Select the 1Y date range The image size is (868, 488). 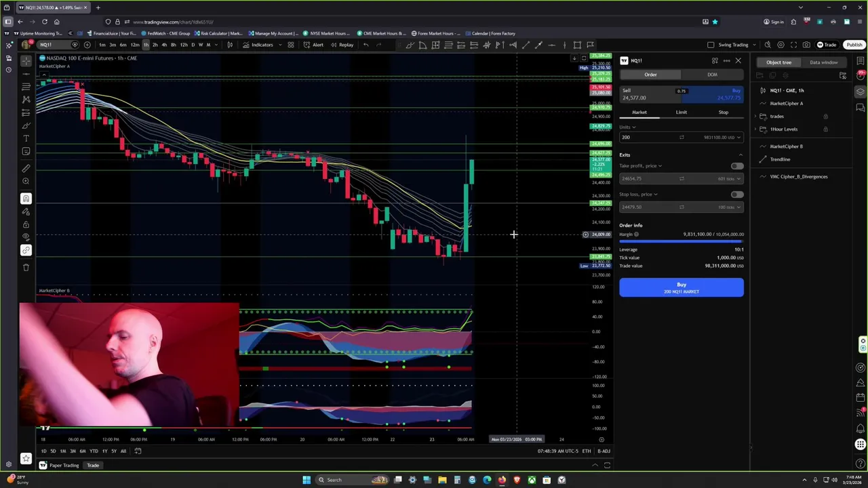point(104,451)
